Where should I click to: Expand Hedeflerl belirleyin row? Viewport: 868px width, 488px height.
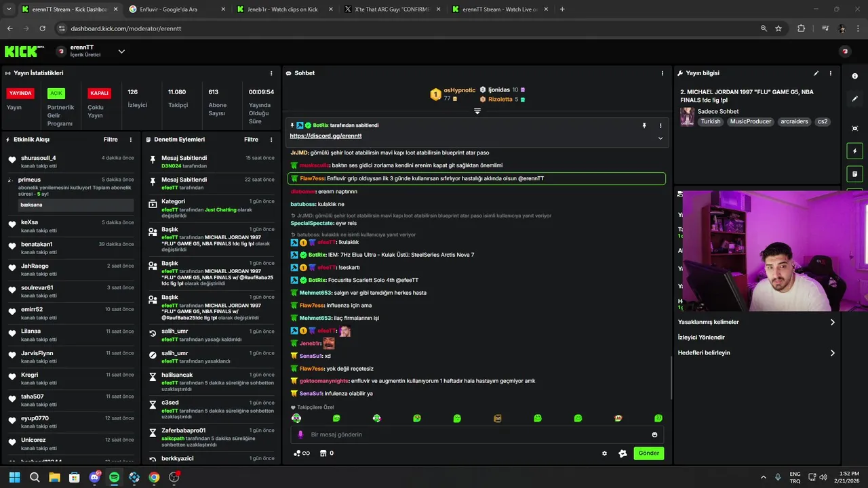point(757,352)
